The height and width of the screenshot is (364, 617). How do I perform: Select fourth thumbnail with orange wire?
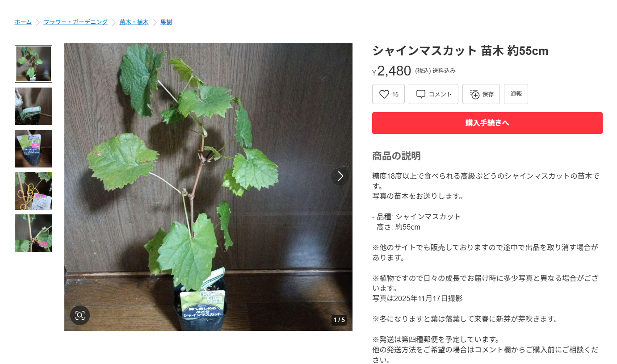tap(34, 191)
